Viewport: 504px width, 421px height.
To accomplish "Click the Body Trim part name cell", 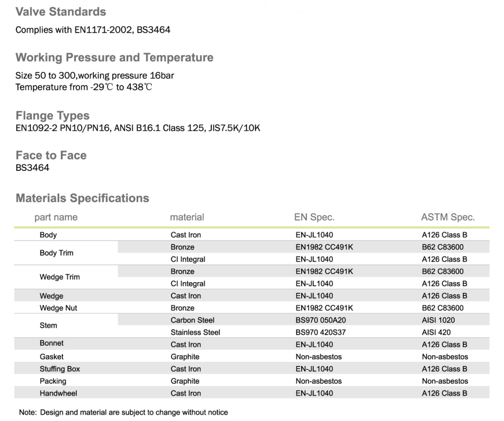I will (x=56, y=253).
